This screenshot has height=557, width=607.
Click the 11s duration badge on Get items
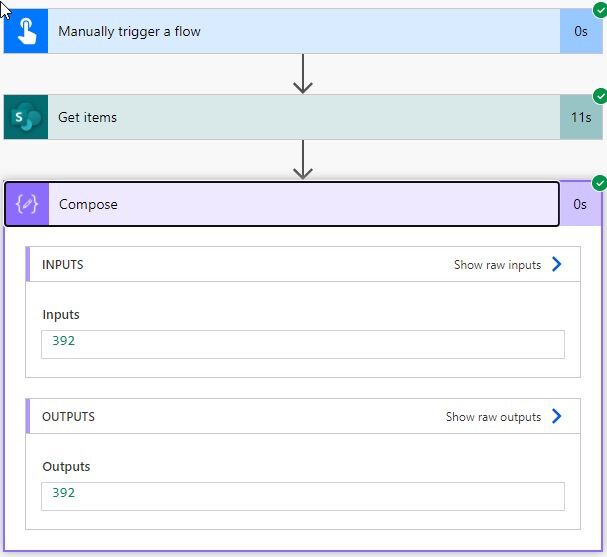pyautogui.click(x=581, y=117)
